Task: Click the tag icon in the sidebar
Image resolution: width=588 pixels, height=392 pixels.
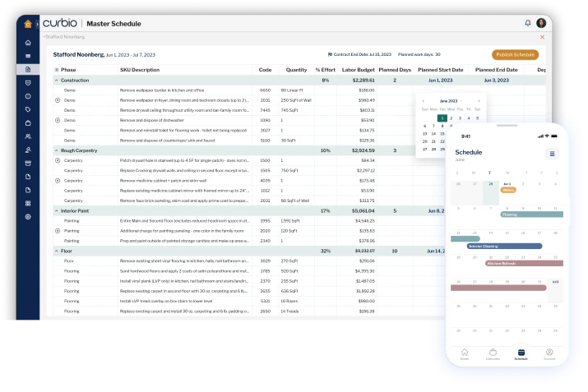Action: (28, 109)
